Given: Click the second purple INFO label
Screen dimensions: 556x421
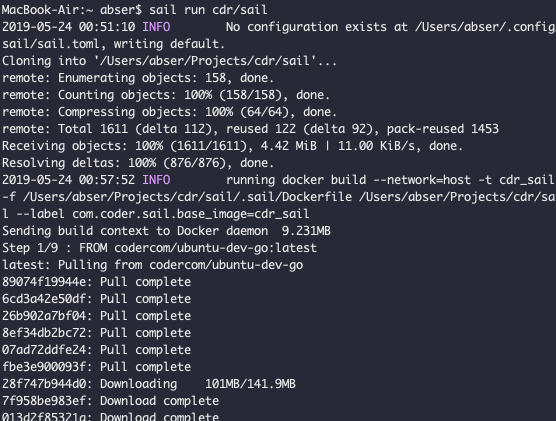Looking at the screenshot, I should (x=156, y=180).
